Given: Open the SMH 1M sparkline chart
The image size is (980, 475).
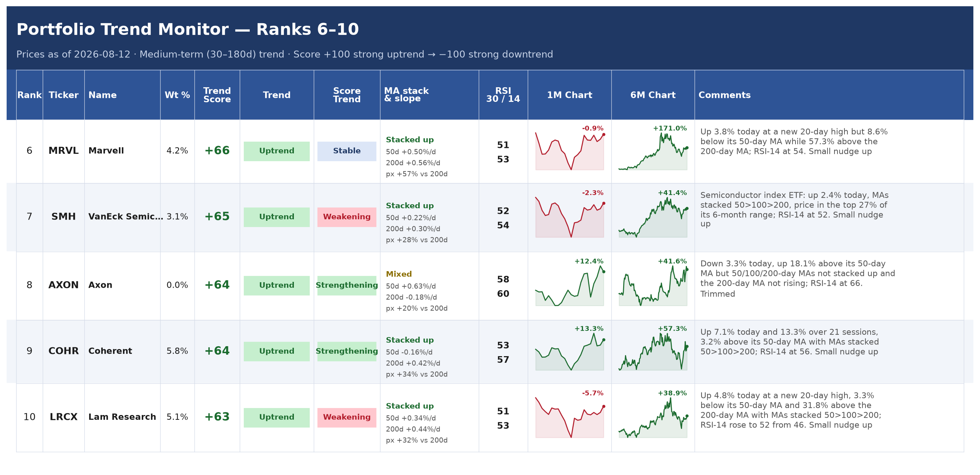Looking at the screenshot, I should pos(569,217).
